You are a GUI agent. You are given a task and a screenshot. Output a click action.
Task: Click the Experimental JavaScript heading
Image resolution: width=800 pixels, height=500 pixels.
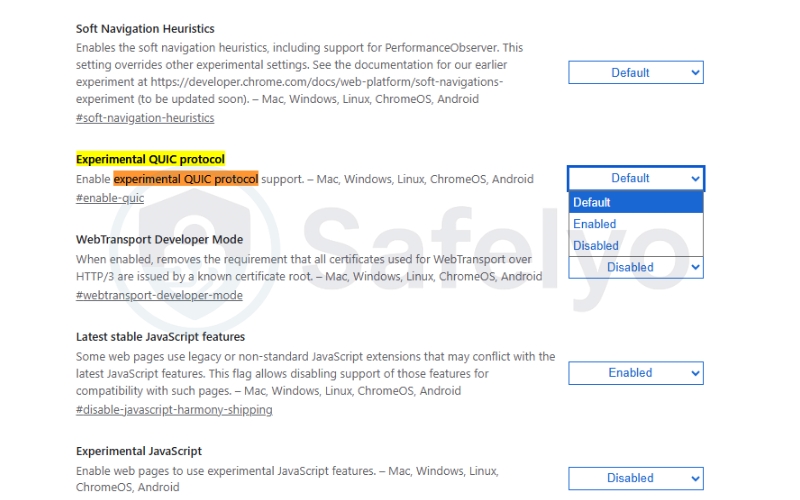pos(139,451)
